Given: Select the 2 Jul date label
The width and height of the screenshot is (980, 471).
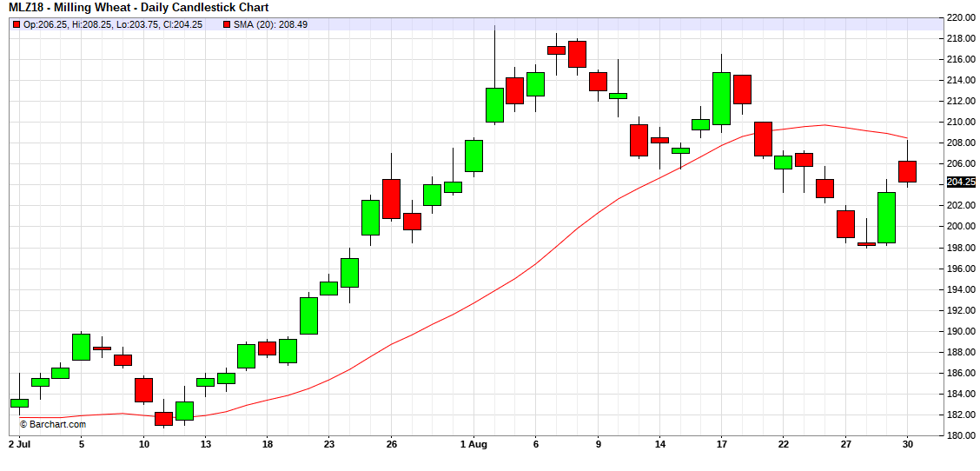Looking at the screenshot, I should 19,443.
